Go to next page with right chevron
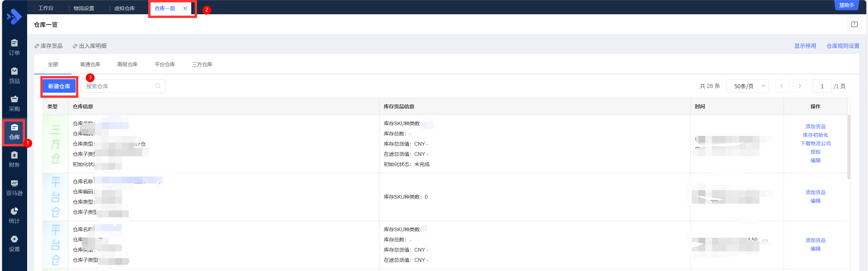Screen dimensions: 868x271 tap(800, 86)
